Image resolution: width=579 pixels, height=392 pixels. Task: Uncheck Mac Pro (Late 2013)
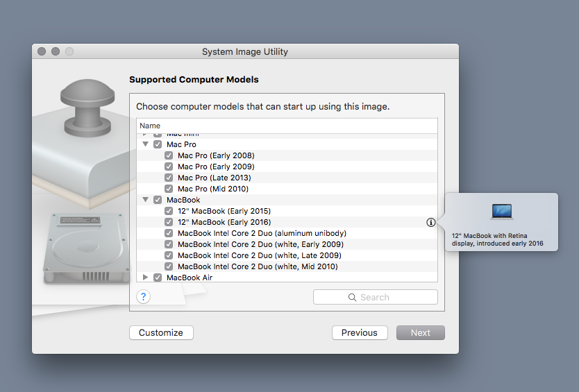(x=169, y=178)
